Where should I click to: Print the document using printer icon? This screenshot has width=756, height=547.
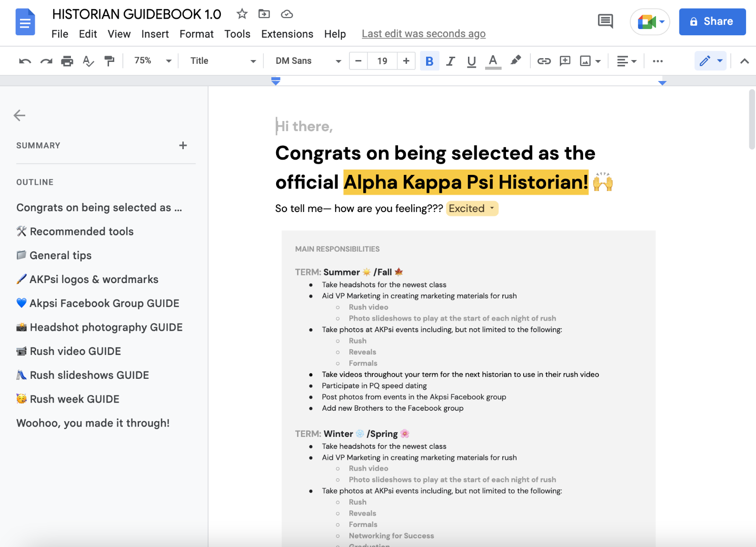67,61
